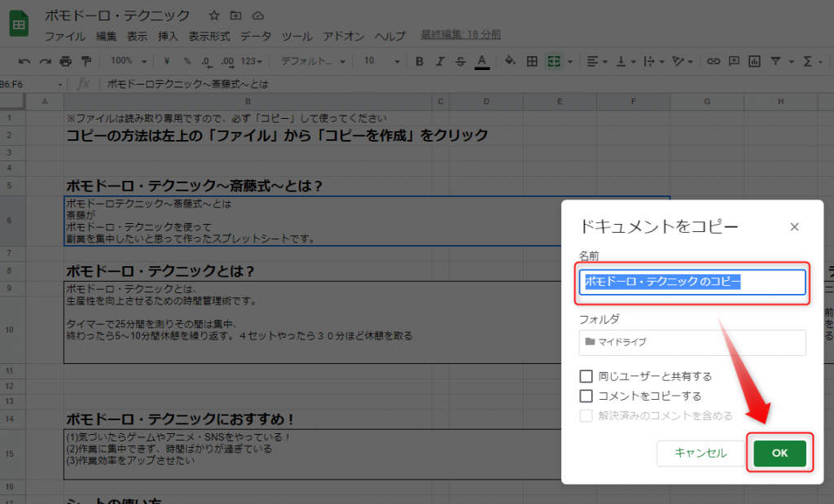
Task: Open the fill color bucket
Action: click(510, 61)
